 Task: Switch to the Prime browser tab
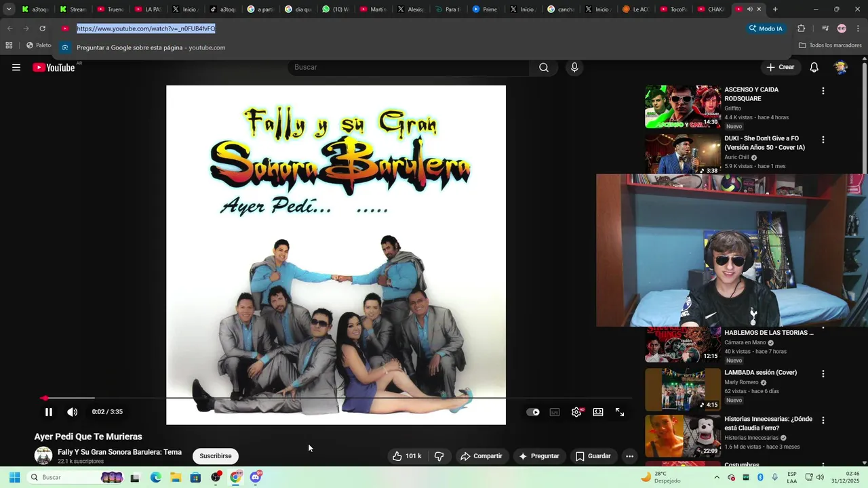tap(485, 9)
